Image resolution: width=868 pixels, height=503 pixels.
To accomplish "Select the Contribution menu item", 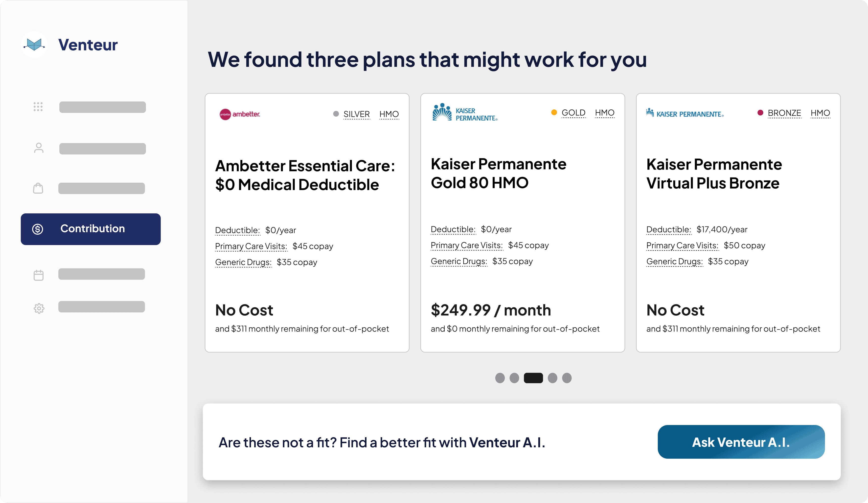I will pyautogui.click(x=91, y=229).
